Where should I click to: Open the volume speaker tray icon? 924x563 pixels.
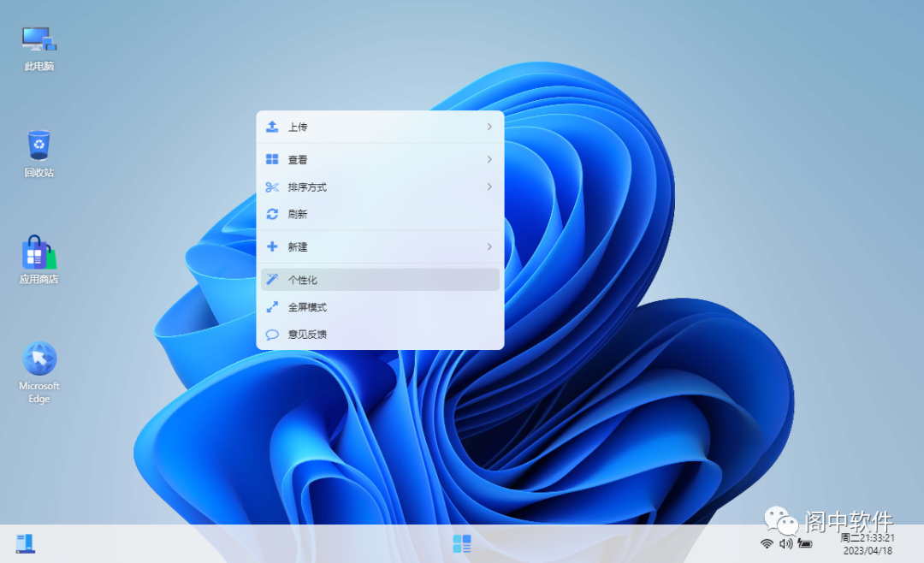785,543
